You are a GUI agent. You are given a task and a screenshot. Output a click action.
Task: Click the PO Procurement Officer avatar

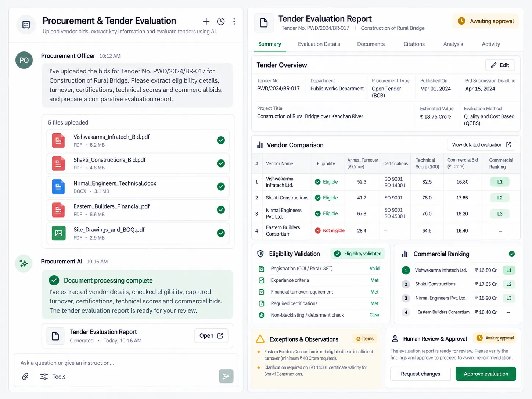point(24,60)
